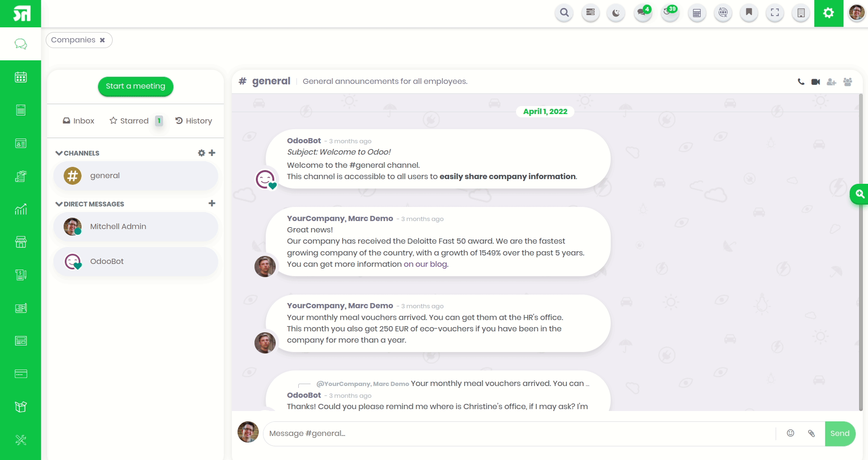This screenshot has width=868, height=460.
Task: Open the company building icon in top bar
Action: click(x=801, y=13)
